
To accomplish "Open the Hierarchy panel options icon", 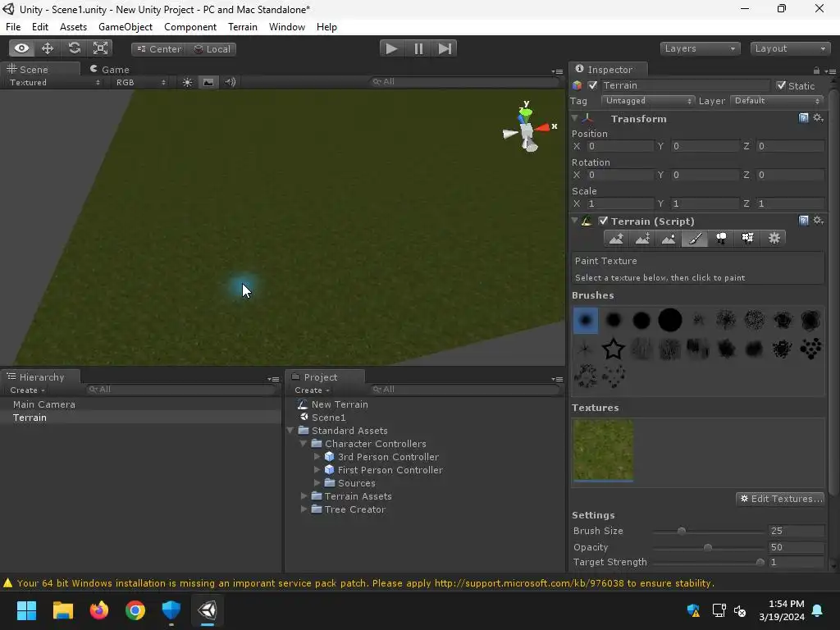I will (273, 379).
